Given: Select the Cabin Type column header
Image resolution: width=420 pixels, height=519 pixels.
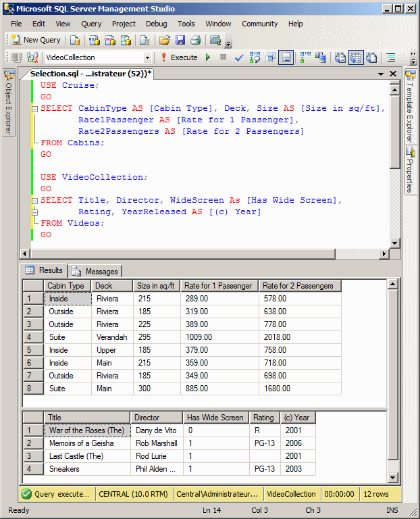Looking at the screenshot, I should click(x=68, y=286).
